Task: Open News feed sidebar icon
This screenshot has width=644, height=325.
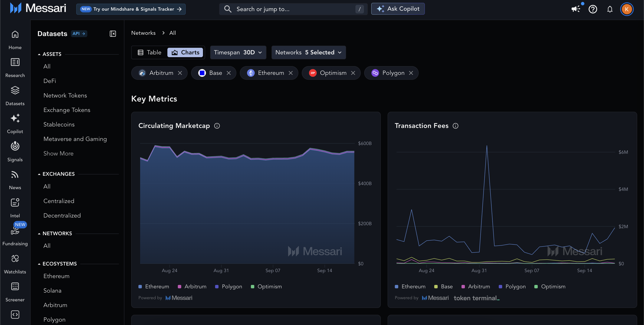Action: (15, 180)
